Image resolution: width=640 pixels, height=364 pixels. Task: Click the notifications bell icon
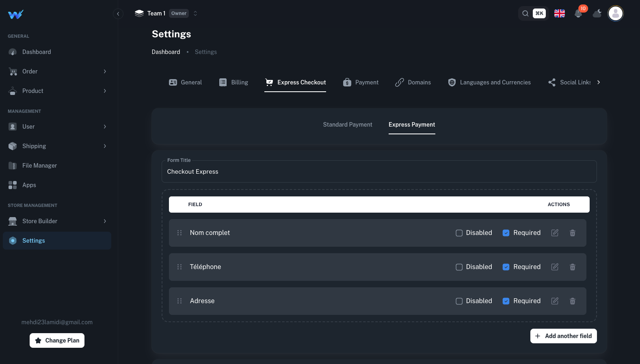point(578,14)
